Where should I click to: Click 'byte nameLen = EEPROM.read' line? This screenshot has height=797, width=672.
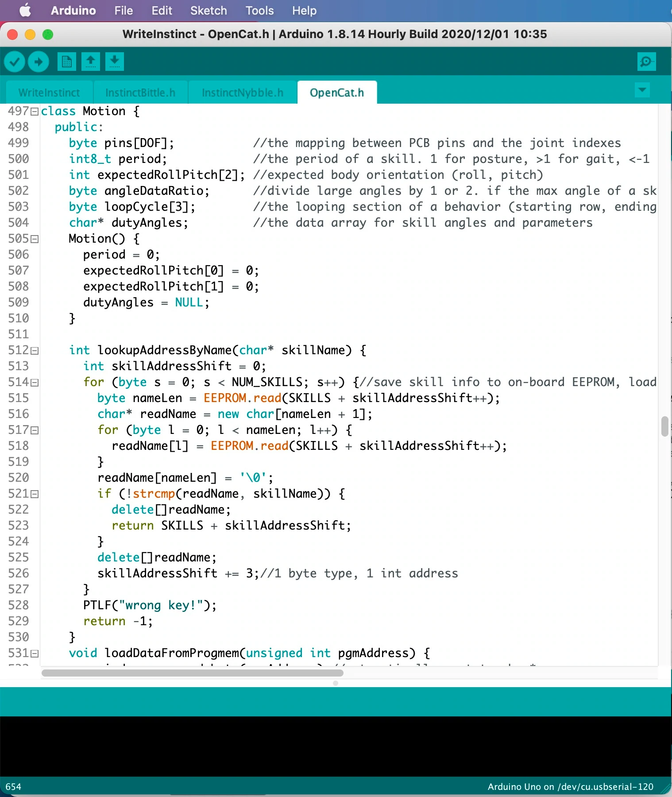298,398
